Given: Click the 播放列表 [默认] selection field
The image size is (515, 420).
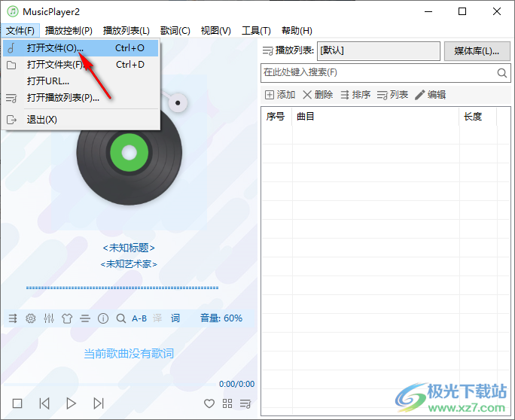Looking at the screenshot, I should tap(379, 51).
